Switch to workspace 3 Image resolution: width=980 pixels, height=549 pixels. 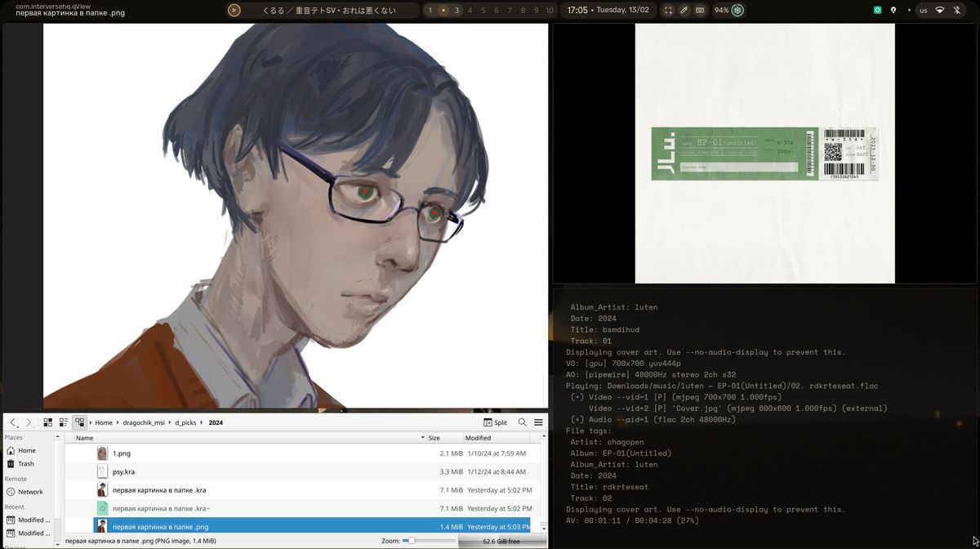tap(457, 11)
